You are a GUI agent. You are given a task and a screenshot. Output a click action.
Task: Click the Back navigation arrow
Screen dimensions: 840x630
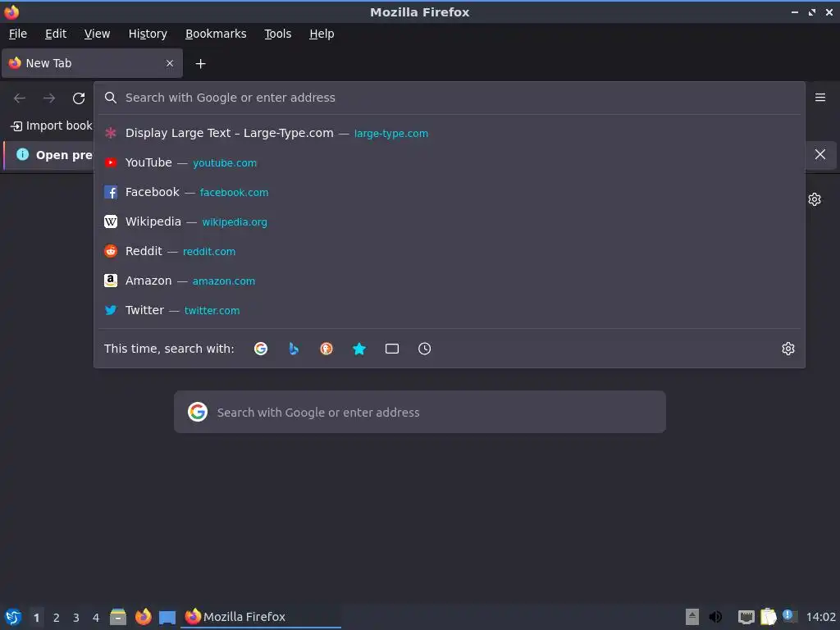click(20, 98)
